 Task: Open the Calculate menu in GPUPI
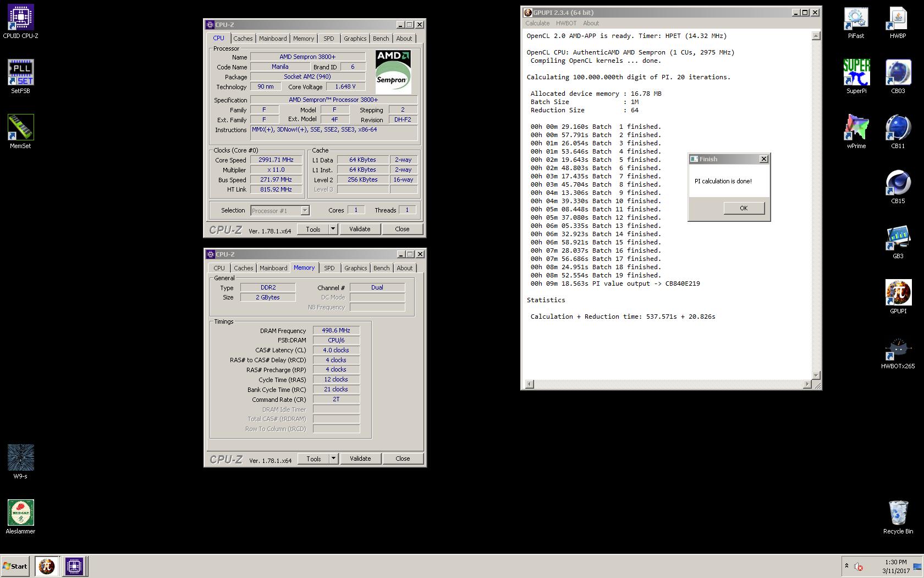[537, 23]
